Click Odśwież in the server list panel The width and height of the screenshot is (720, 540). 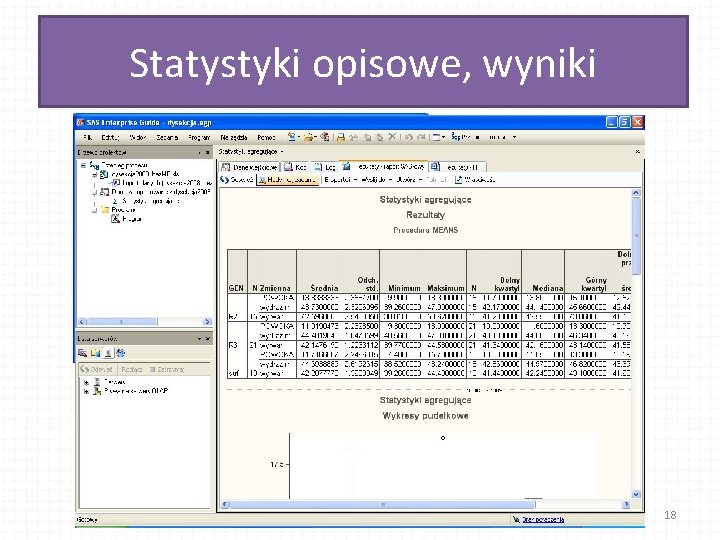96,369
